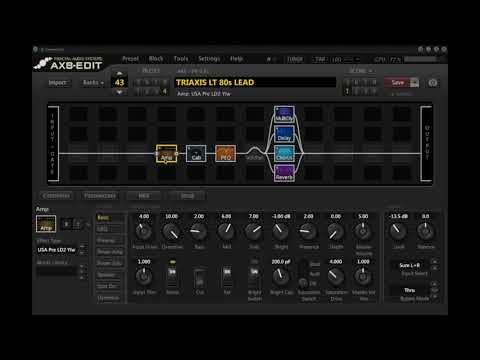Viewport: 480px width, 360px height.
Task: Select the MultiDly block in the grid
Action: [284, 114]
